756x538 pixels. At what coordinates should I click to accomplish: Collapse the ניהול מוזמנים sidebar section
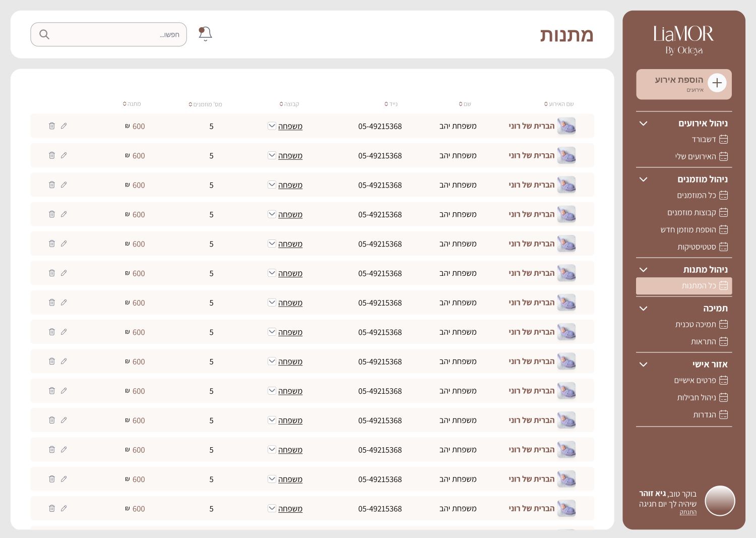[x=643, y=179]
